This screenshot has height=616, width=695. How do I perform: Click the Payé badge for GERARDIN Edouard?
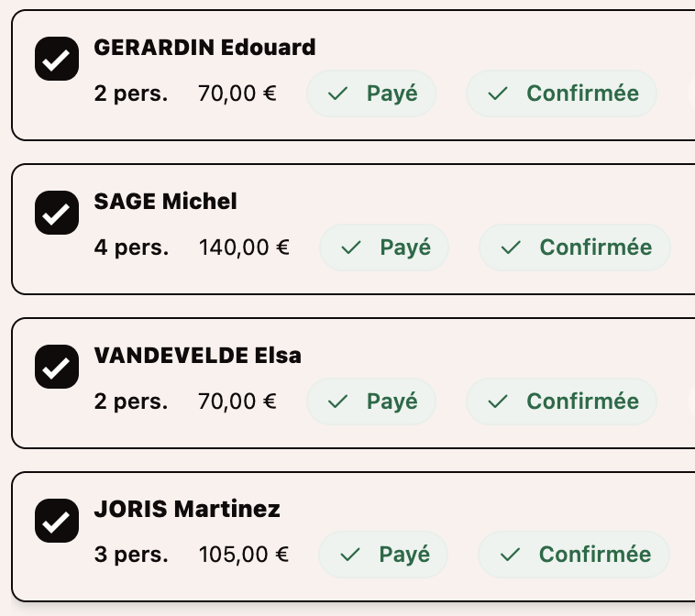click(371, 93)
